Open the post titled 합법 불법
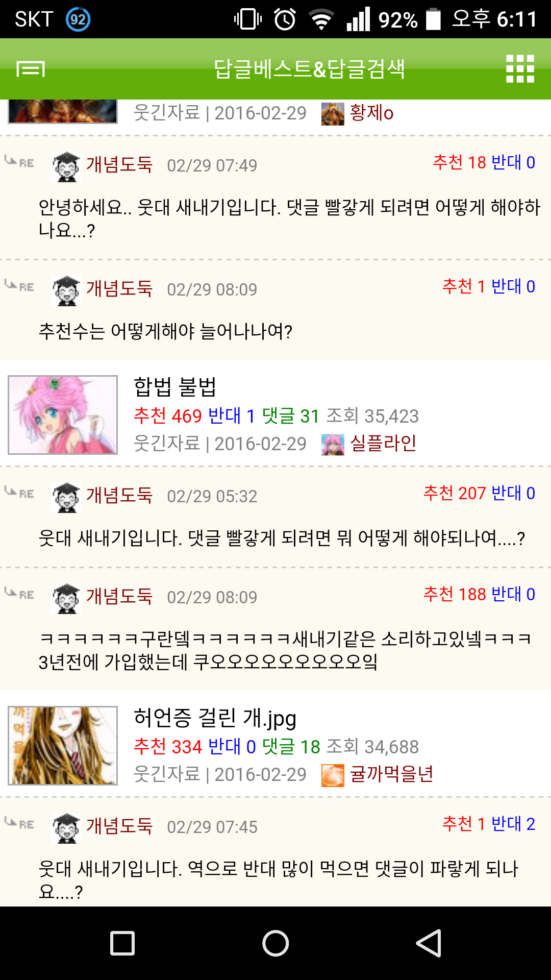This screenshot has height=980, width=551. click(x=175, y=387)
